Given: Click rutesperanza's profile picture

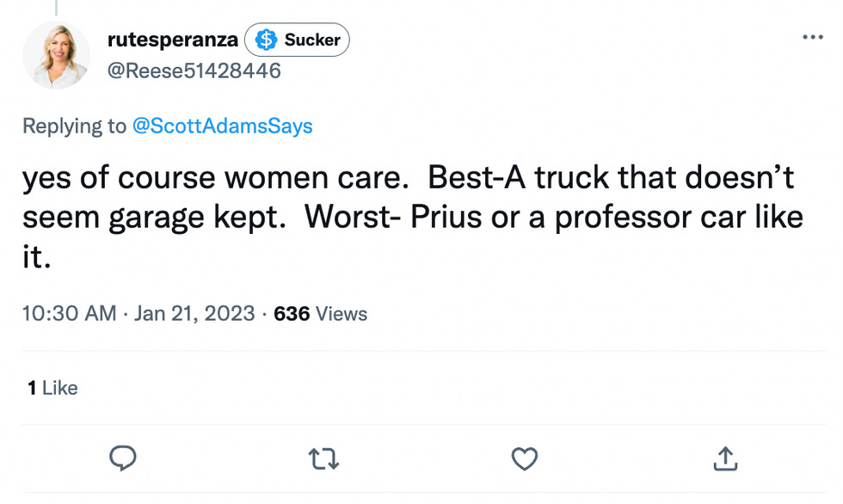Looking at the screenshot, I should (x=56, y=55).
